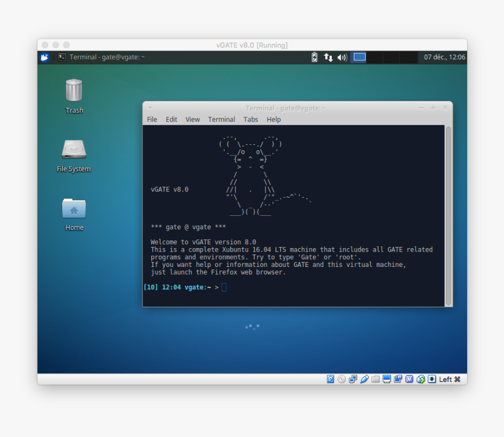Open the network connections indicator
The image size is (504, 437).
328,57
